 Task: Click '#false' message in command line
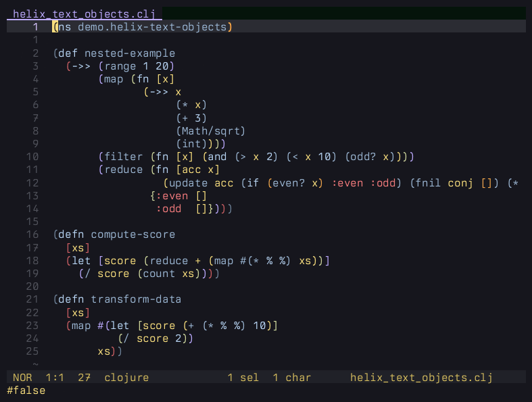26,391
